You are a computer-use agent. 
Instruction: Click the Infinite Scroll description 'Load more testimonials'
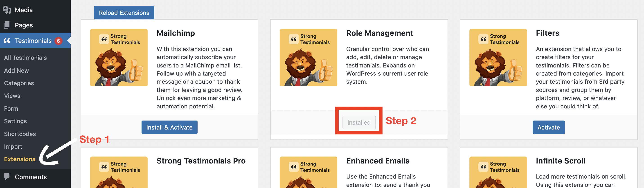point(581,181)
